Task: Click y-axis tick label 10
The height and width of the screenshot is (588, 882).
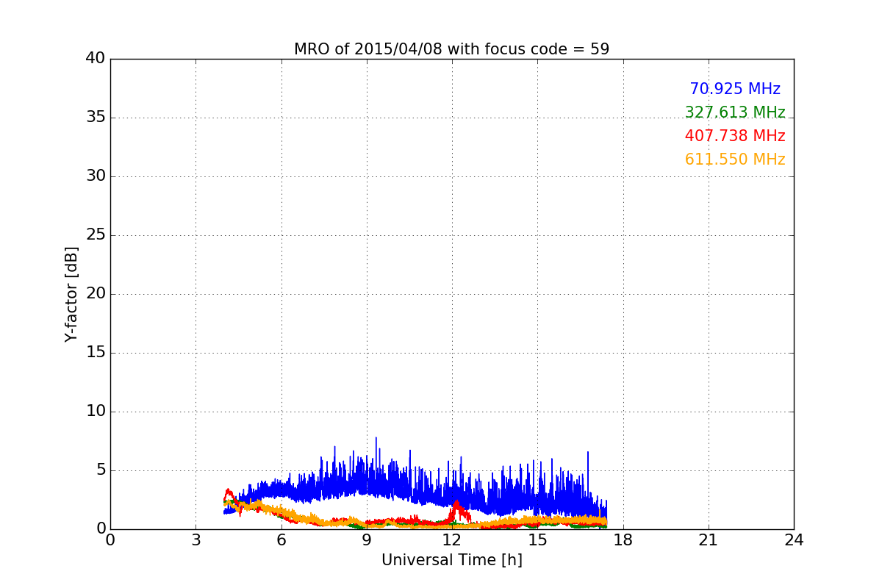Action: pos(96,412)
